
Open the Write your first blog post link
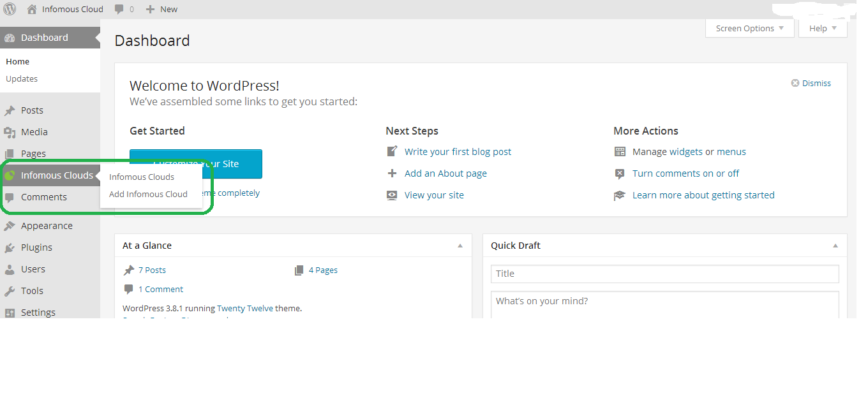pos(458,152)
